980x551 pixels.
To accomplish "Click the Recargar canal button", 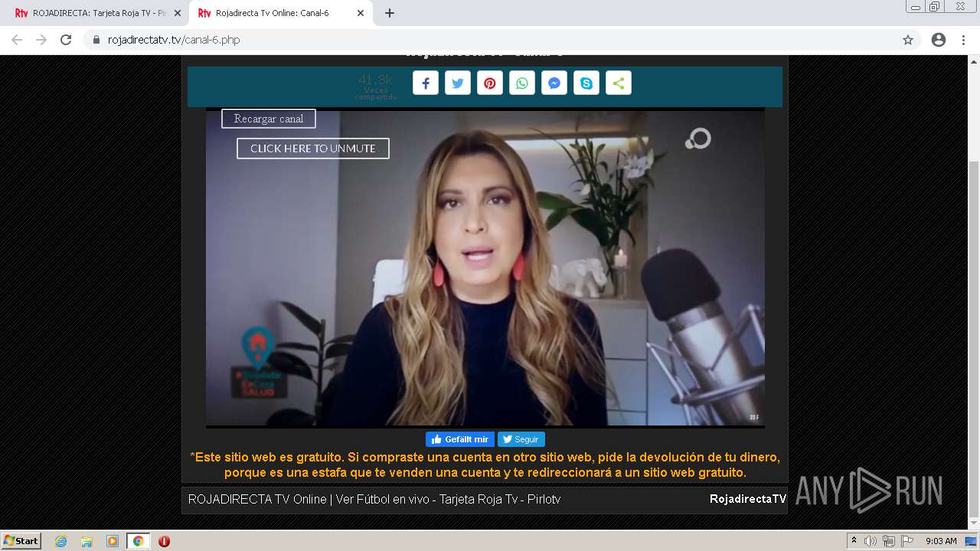I will coord(269,119).
